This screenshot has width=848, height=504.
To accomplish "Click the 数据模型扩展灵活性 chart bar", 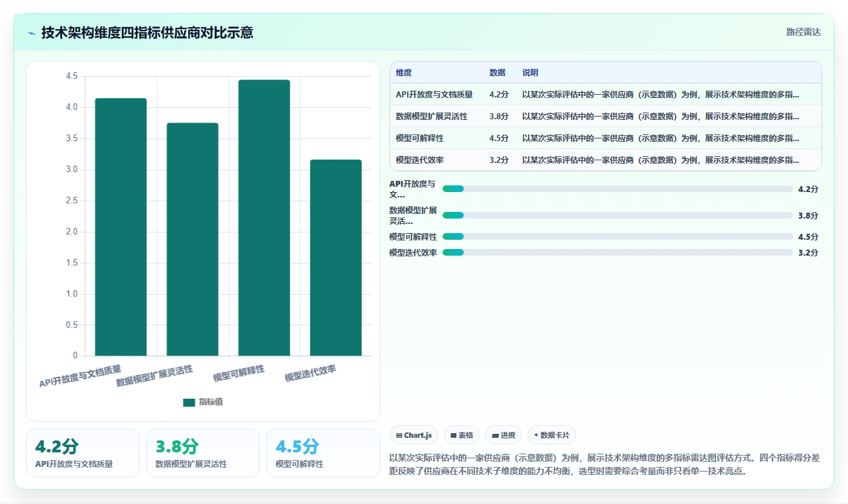I will pos(192,239).
